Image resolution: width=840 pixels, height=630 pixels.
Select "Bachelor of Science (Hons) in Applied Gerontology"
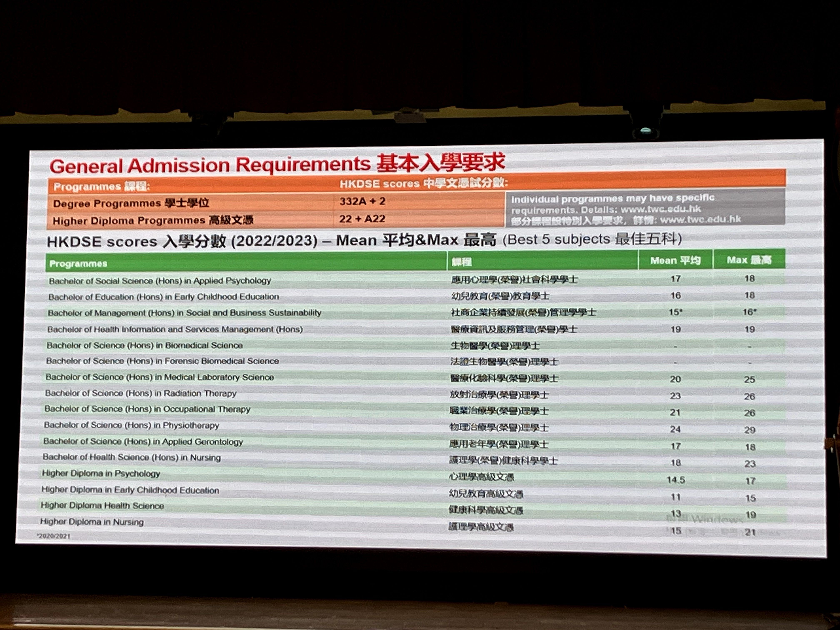tap(143, 442)
